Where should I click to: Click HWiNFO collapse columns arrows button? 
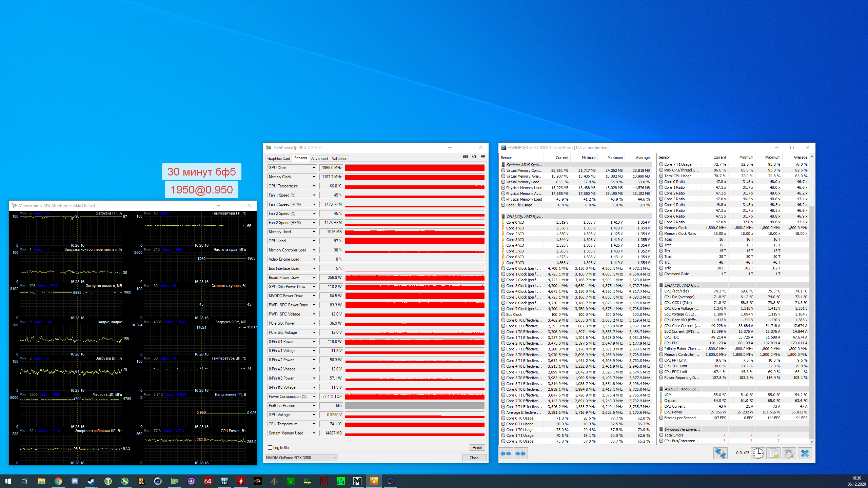tap(520, 453)
